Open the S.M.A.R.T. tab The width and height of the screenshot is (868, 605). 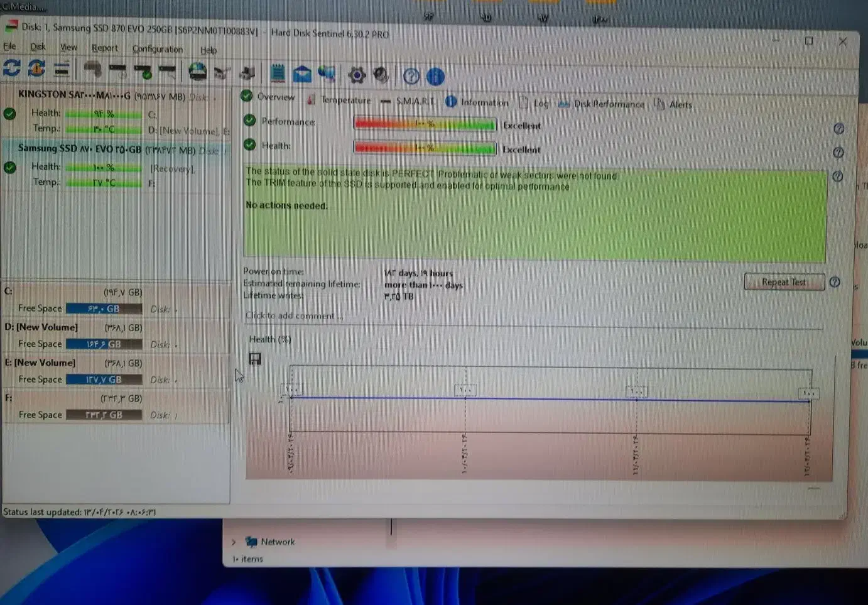408,101
